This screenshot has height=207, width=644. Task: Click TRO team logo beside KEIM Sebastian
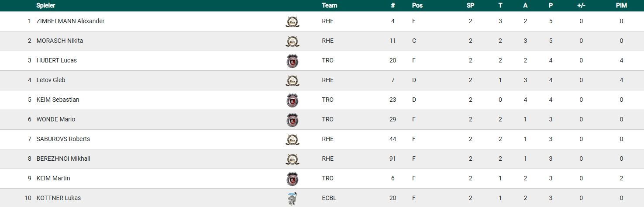[292, 100]
